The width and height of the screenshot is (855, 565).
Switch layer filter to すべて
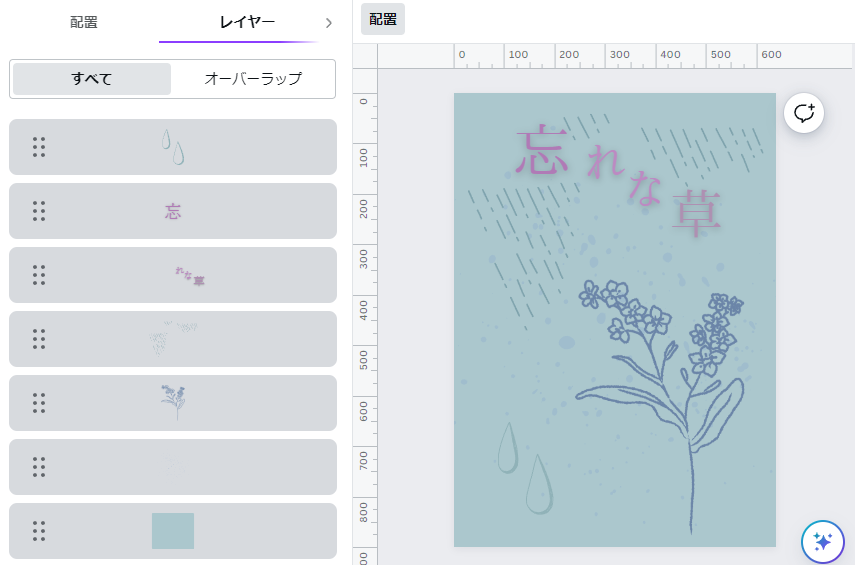pos(92,79)
